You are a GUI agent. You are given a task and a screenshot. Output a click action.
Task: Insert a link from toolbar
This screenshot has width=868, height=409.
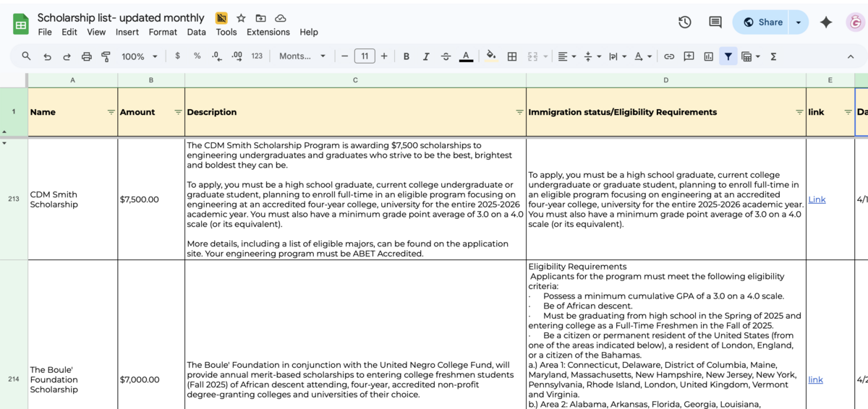point(669,56)
